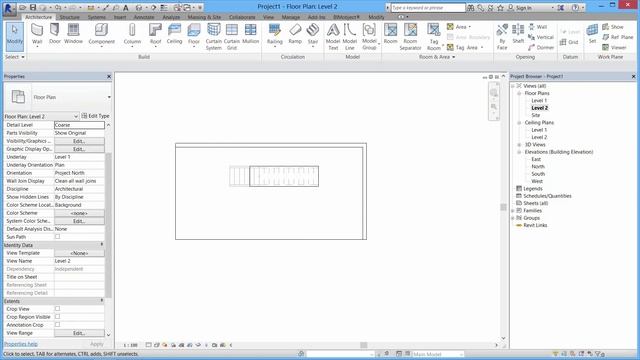Activate the Floor tool
640x360 pixels.
pyautogui.click(x=194, y=35)
